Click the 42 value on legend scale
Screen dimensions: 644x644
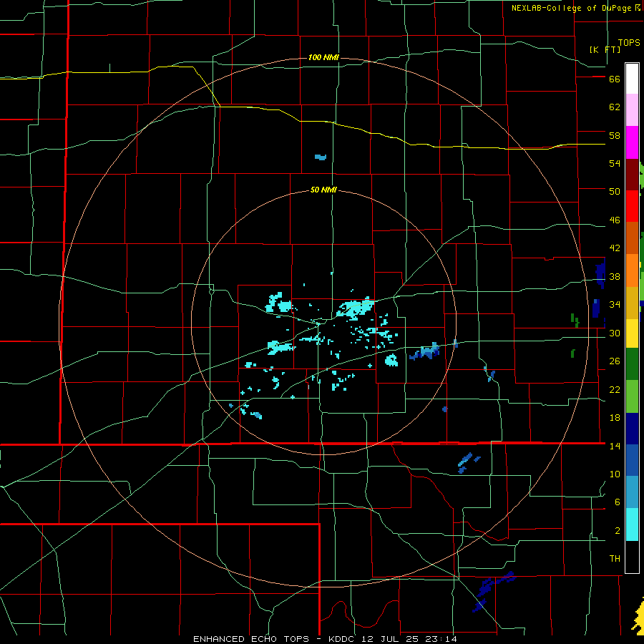615,248
